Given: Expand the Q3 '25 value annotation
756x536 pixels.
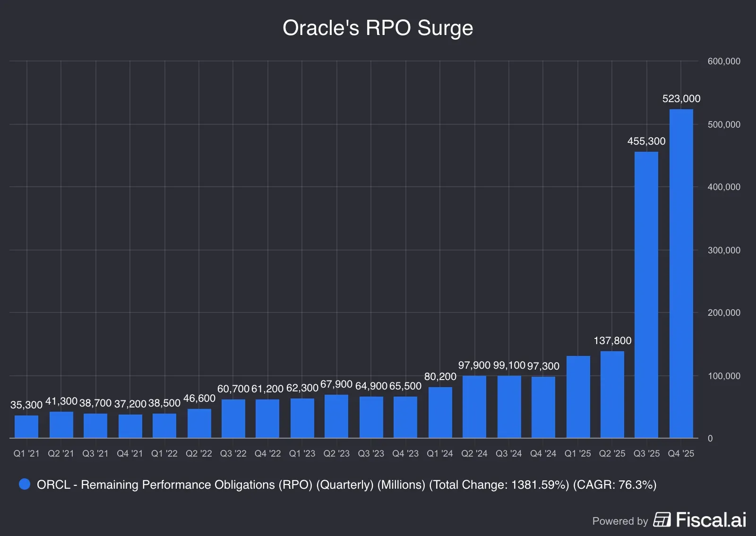Looking at the screenshot, I should pyautogui.click(x=646, y=141).
